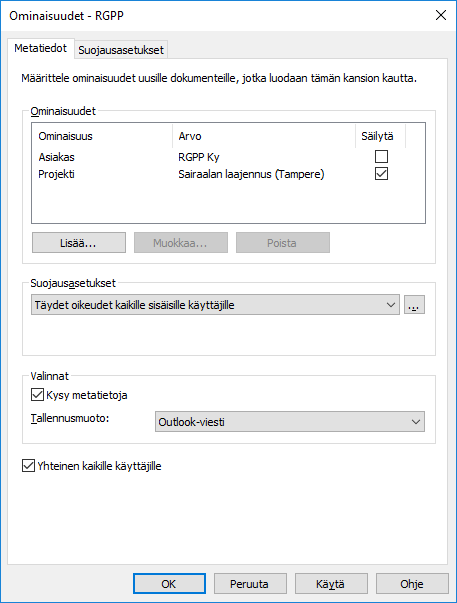
Task: Cancel with the Peruuta button
Action: 250,584
